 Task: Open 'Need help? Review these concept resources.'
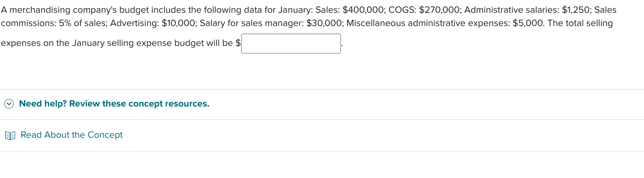(114, 104)
